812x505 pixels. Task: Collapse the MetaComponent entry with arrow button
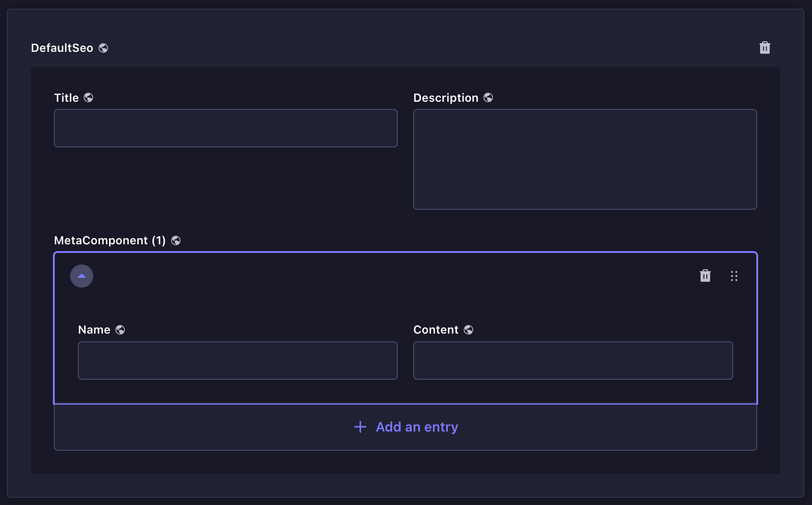tap(82, 276)
